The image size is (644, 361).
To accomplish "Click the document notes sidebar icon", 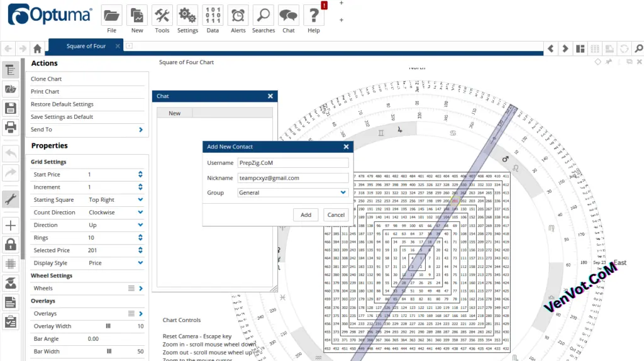I will coord(11,303).
